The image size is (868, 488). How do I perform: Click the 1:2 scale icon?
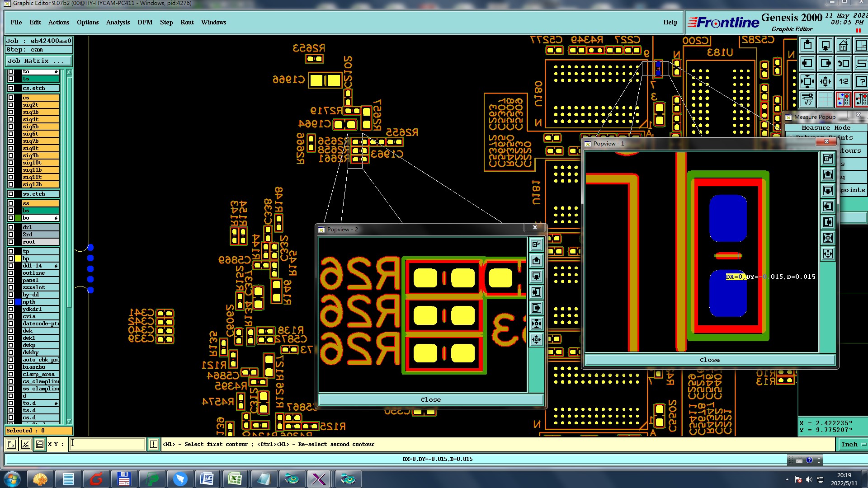(x=844, y=82)
